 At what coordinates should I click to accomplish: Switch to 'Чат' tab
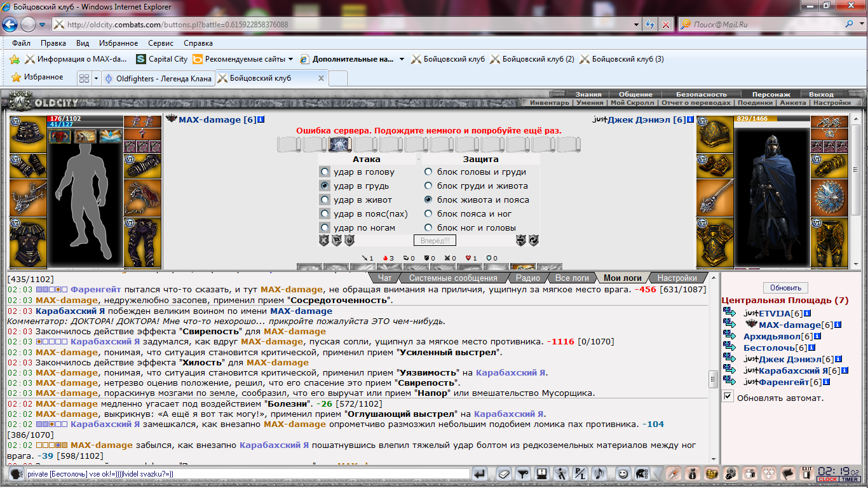384,278
